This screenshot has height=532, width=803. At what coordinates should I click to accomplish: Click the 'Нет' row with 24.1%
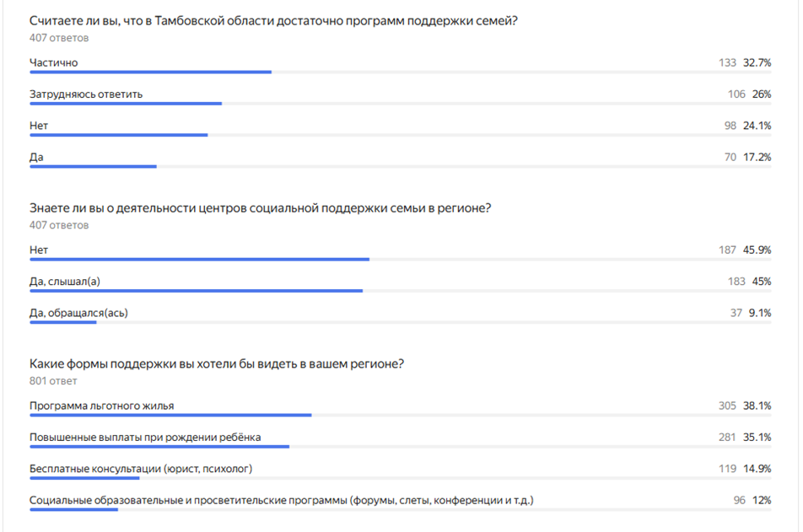(401, 128)
